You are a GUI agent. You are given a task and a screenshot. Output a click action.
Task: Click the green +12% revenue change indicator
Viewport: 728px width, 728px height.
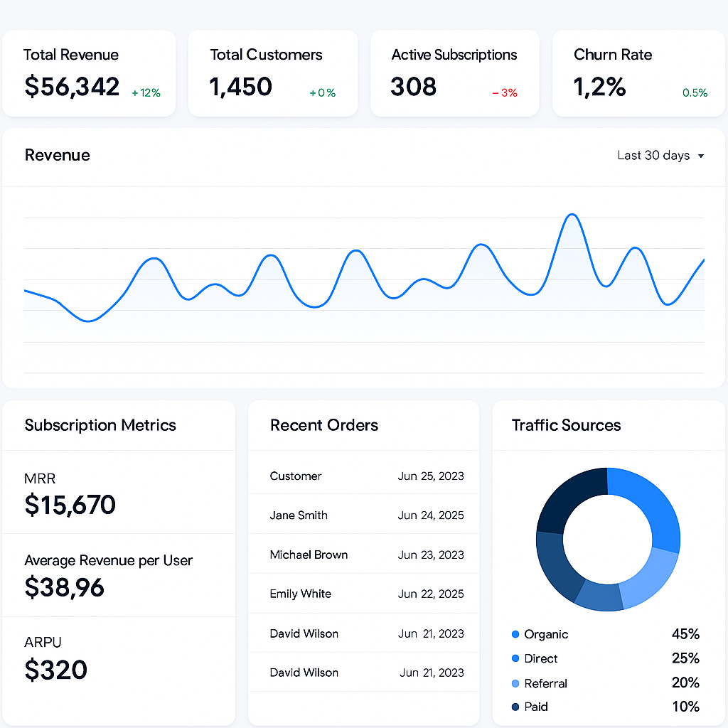(x=146, y=92)
